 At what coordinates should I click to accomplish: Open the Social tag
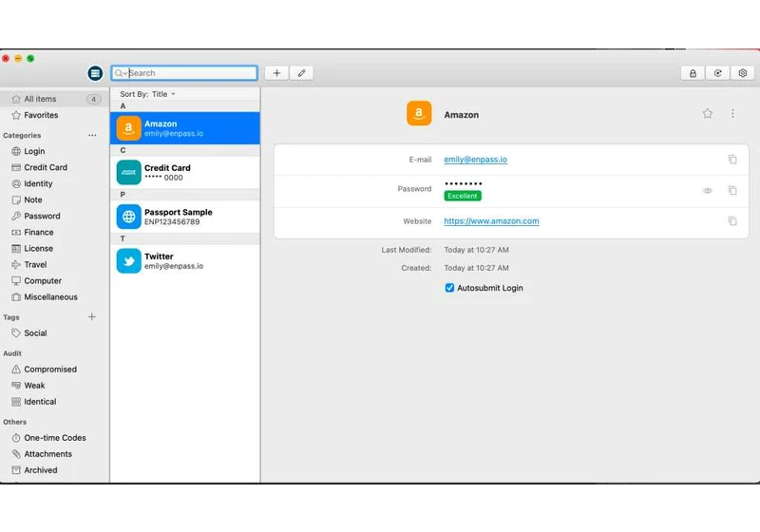(54, 333)
